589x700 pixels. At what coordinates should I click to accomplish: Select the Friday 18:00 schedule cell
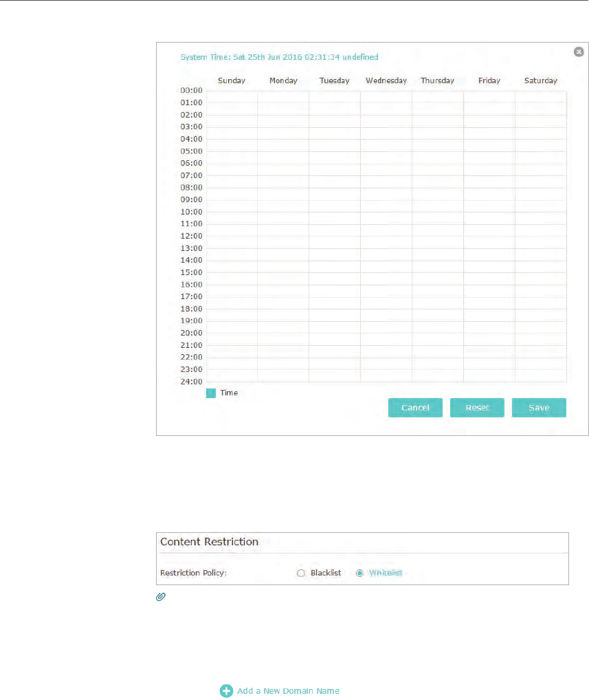[x=489, y=315]
